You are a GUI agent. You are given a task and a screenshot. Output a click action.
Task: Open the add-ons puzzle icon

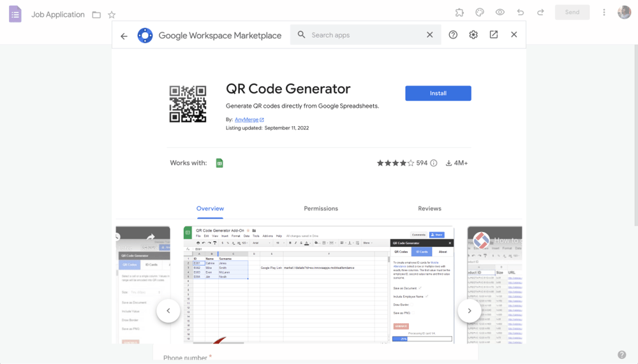459,12
